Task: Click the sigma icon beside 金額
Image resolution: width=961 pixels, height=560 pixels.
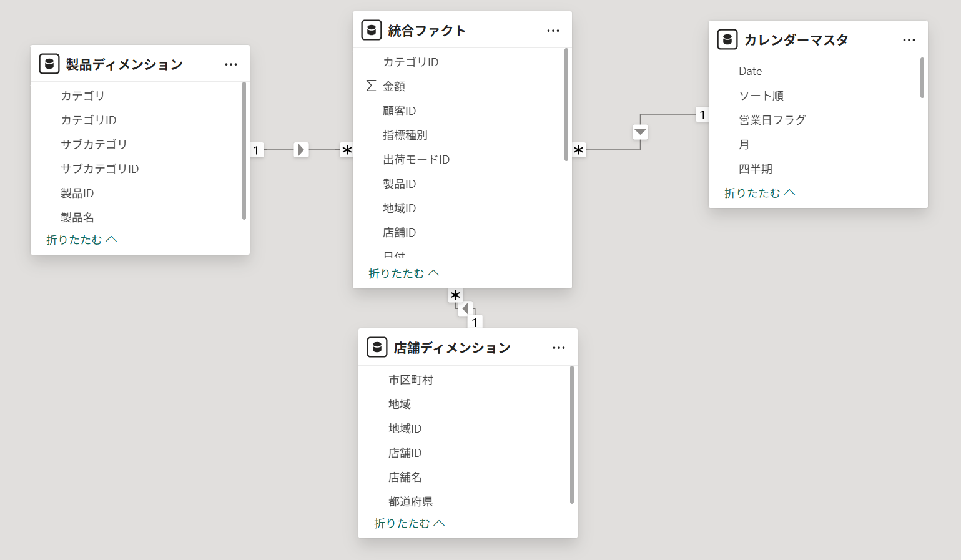Action: (x=371, y=86)
